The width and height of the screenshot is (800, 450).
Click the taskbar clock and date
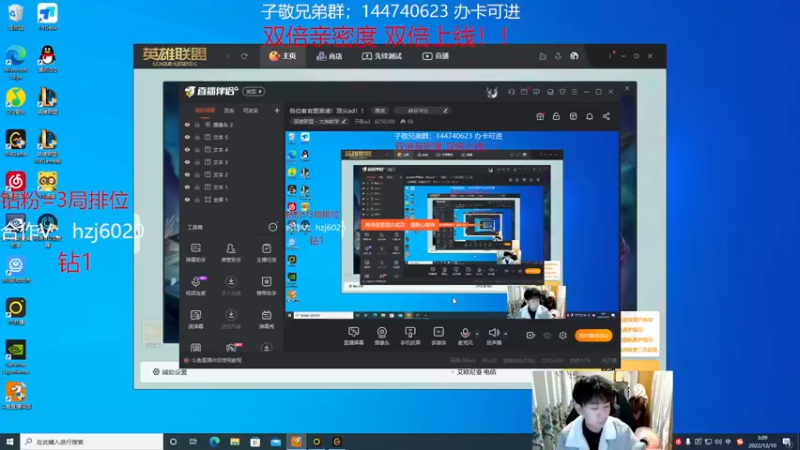tap(762, 442)
